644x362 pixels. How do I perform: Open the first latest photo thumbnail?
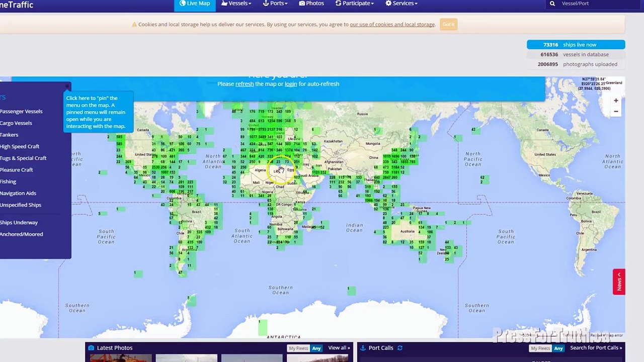click(x=121, y=358)
